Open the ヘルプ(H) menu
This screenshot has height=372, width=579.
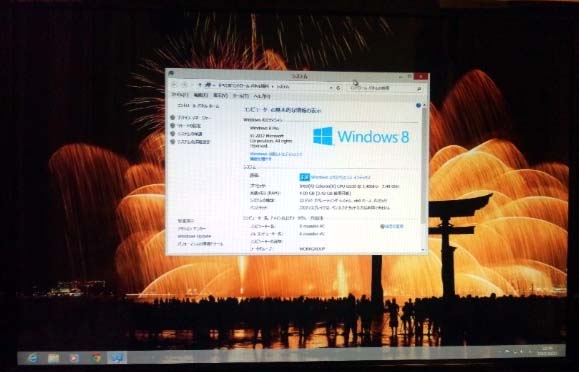[x=262, y=96]
